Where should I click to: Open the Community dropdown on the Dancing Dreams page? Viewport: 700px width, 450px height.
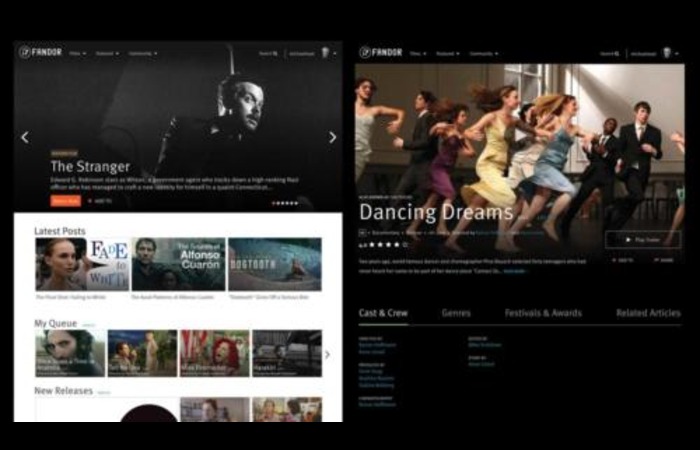(483, 54)
